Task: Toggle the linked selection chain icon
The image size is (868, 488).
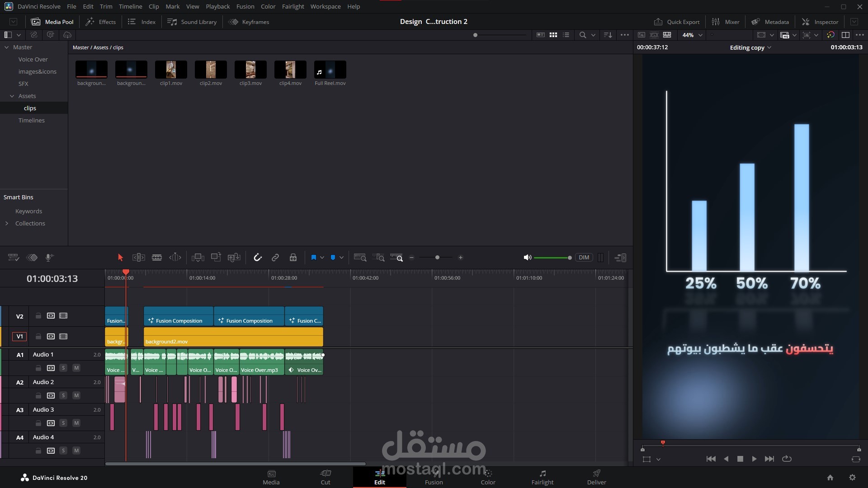Action: 275,258
